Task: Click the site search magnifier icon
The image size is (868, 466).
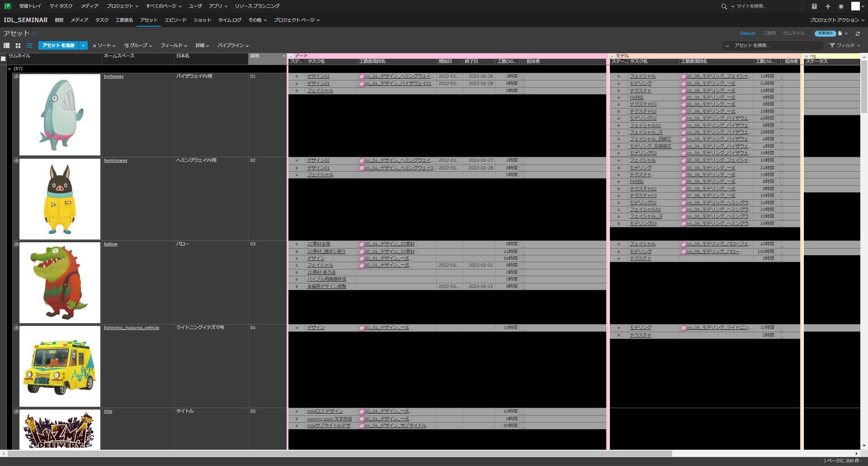Action: pyautogui.click(x=724, y=6)
